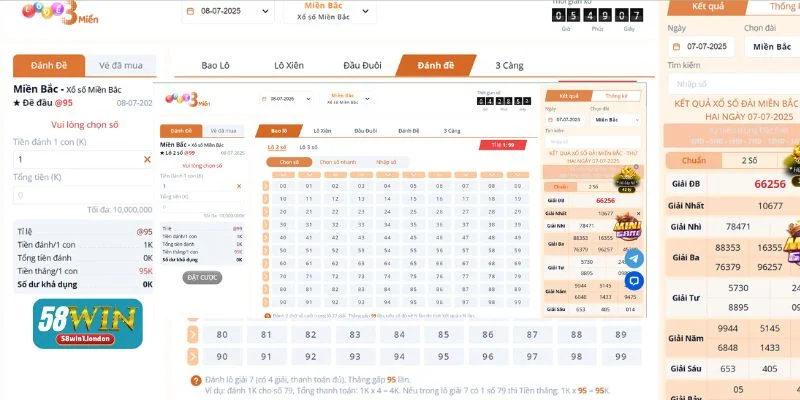The height and width of the screenshot is (400, 800).
Task: Open the live chat bubble icon in inset
Action: tap(634, 281)
